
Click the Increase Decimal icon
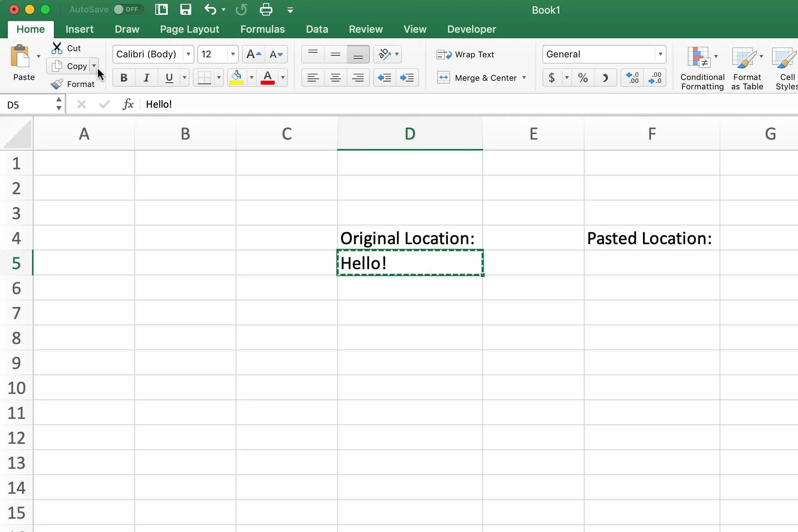tap(633, 78)
